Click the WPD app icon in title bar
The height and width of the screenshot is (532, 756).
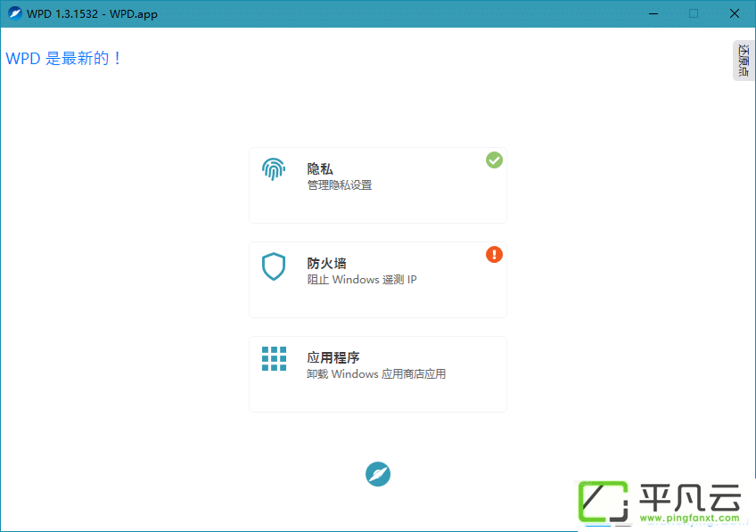point(15,13)
